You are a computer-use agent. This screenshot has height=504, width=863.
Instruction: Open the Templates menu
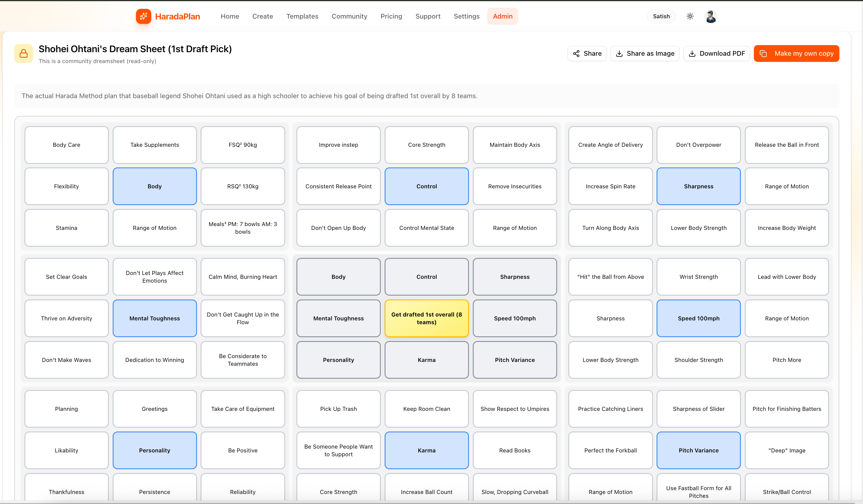[302, 16]
